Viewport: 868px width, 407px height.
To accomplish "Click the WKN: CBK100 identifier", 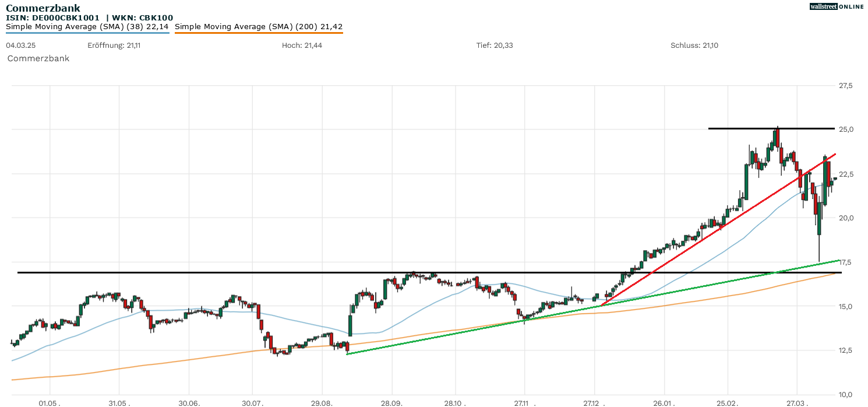I will coord(146,17).
